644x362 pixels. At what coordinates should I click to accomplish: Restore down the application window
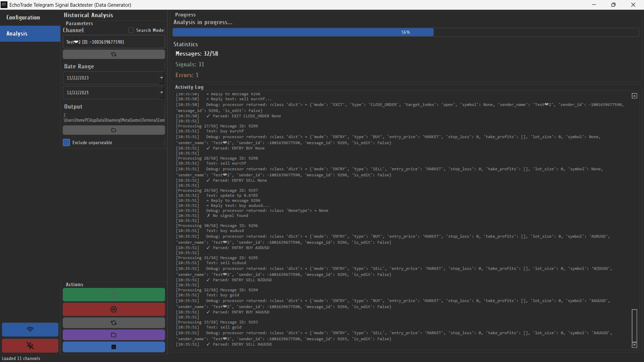613,5
